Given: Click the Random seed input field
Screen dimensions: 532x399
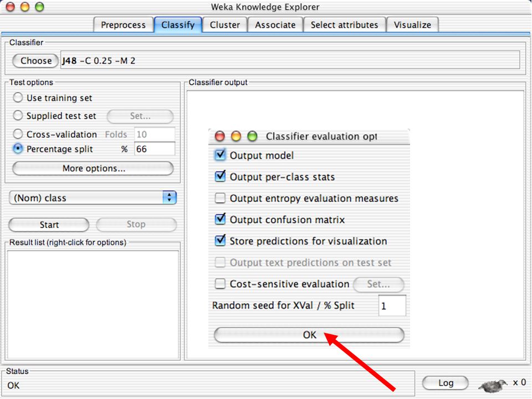Looking at the screenshot, I should click(392, 306).
